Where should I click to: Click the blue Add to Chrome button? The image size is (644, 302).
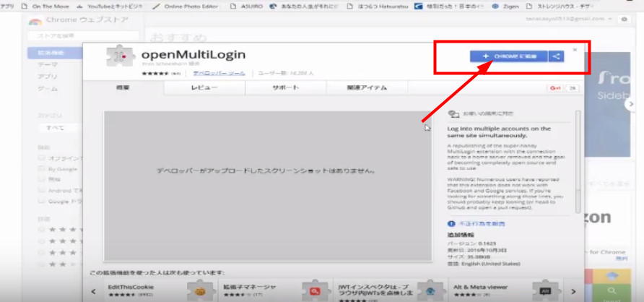pyautogui.click(x=508, y=56)
